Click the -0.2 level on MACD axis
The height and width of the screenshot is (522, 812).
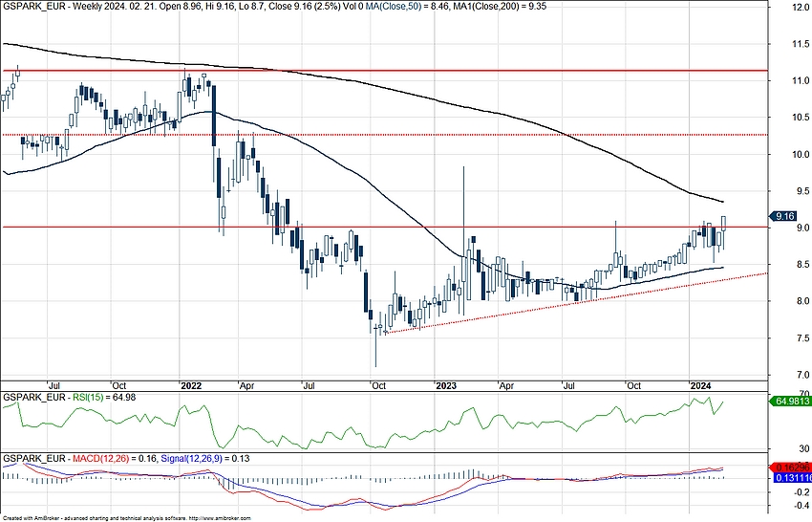click(x=803, y=492)
